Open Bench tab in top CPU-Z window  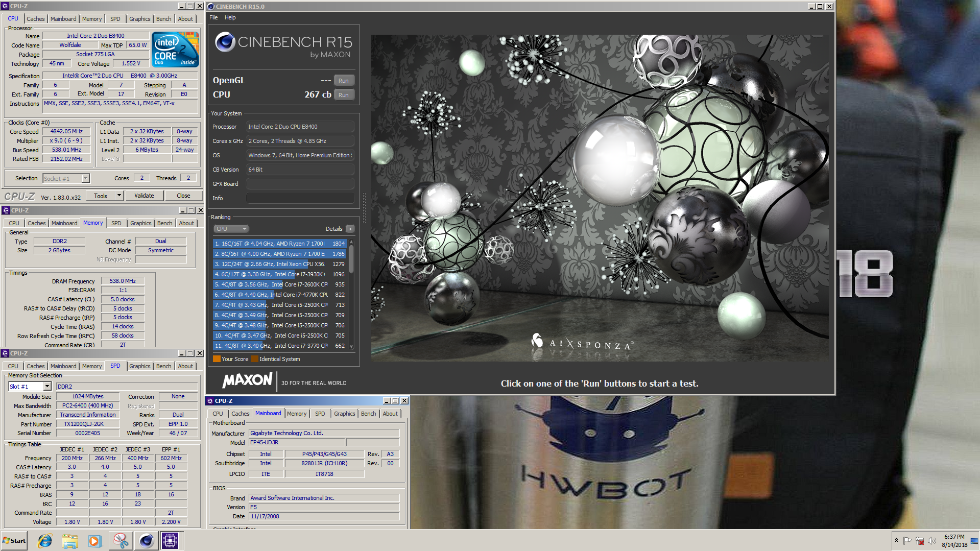click(163, 19)
